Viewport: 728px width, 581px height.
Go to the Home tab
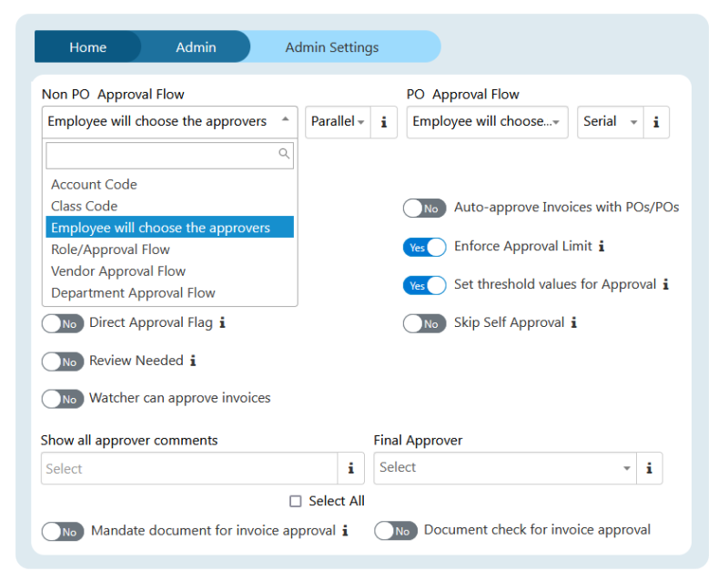coord(87,47)
